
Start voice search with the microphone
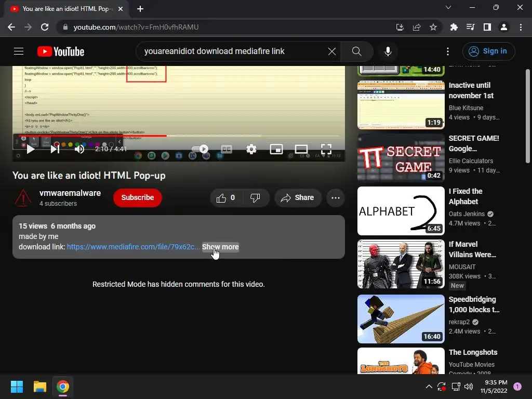pos(388,51)
